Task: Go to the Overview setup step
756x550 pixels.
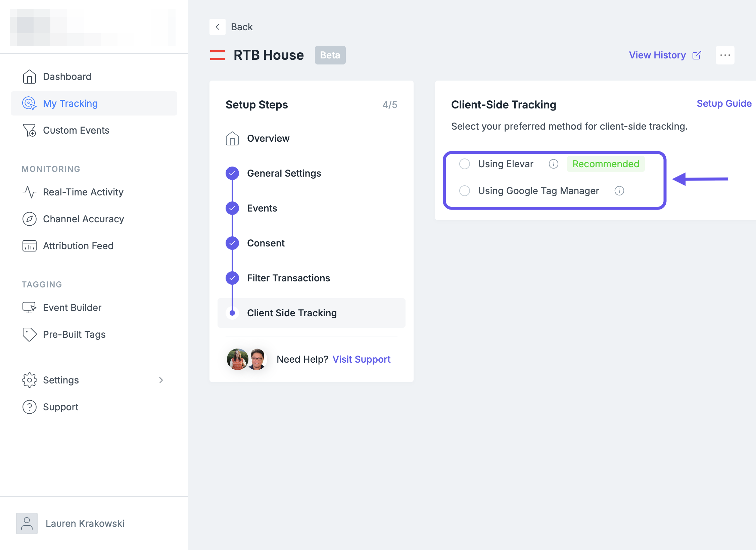Action: point(312,138)
